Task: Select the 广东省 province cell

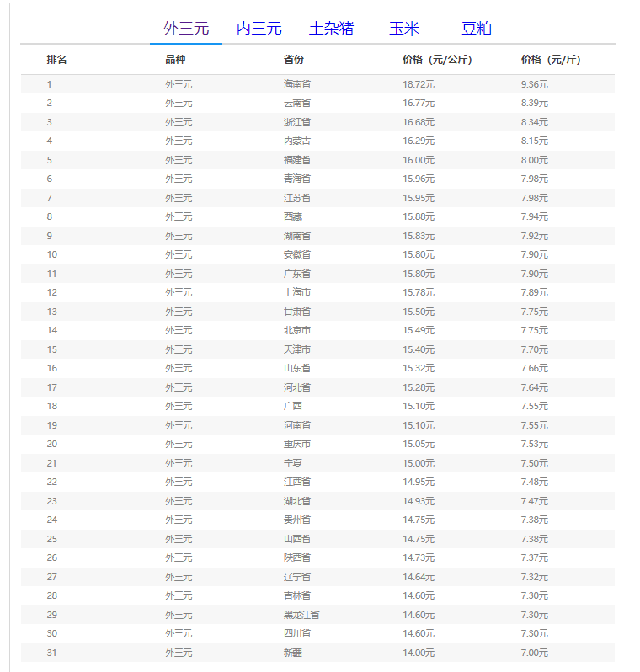Action: coord(297,274)
